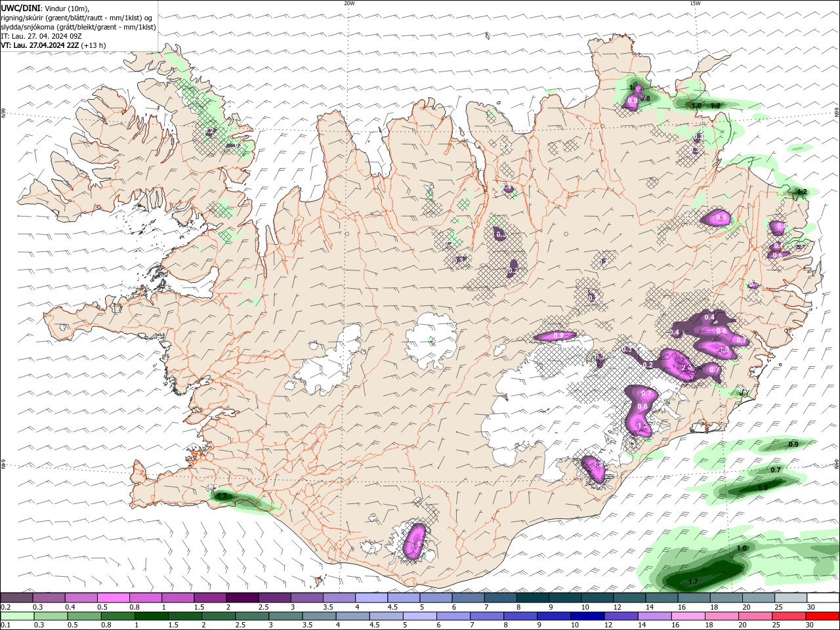Click the '20W' longitude label

click(x=349, y=3)
